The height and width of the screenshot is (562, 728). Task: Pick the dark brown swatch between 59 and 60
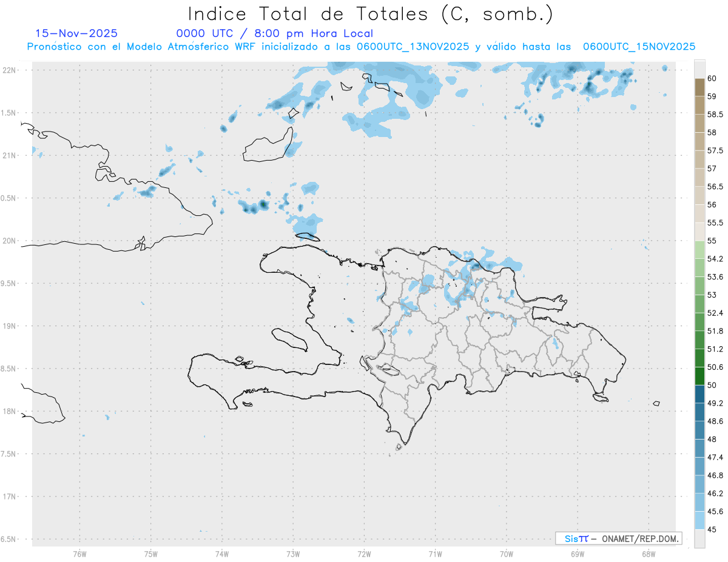click(x=699, y=87)
